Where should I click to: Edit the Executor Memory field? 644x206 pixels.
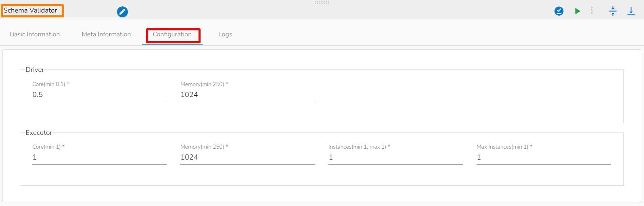(247, 158)
